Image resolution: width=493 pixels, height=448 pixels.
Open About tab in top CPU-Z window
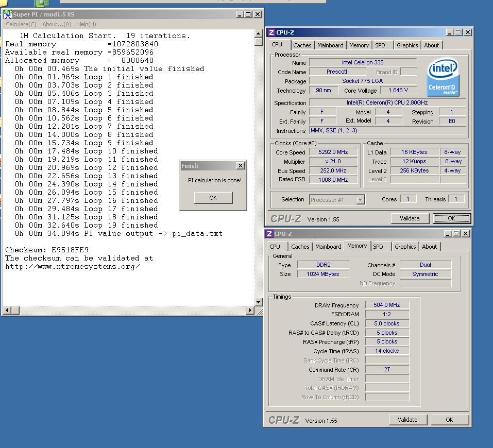[x=431, y=45]
